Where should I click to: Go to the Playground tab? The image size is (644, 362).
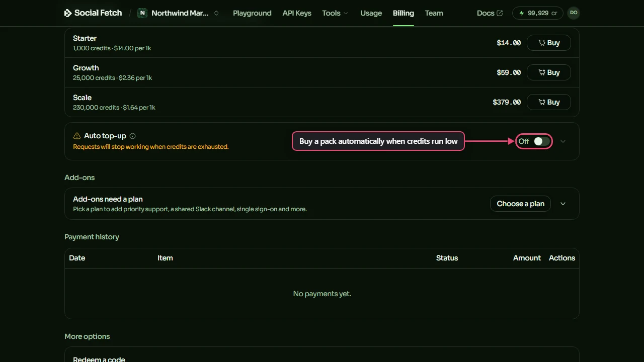[x=252, y=13]
